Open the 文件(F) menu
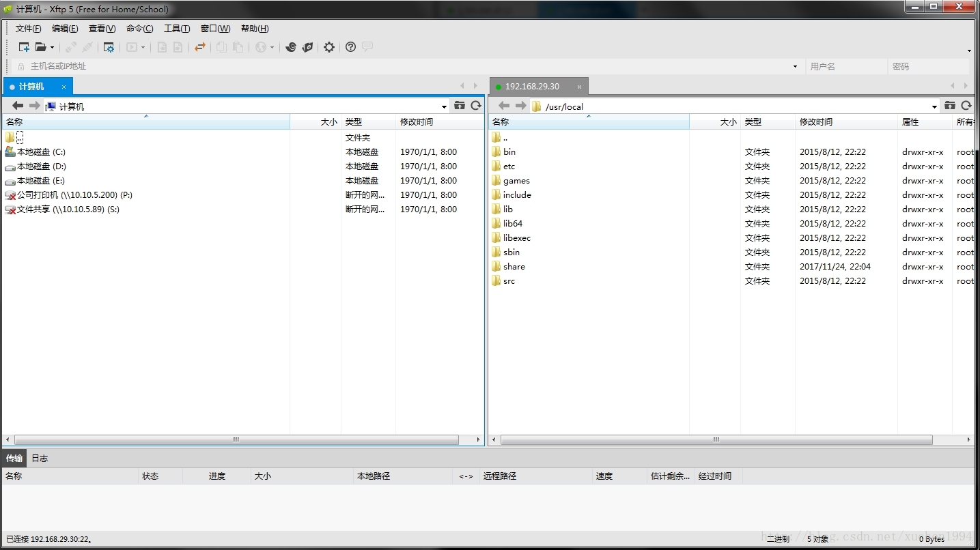Viewport: 980px width, 550px height. click(x=28, y=29)
